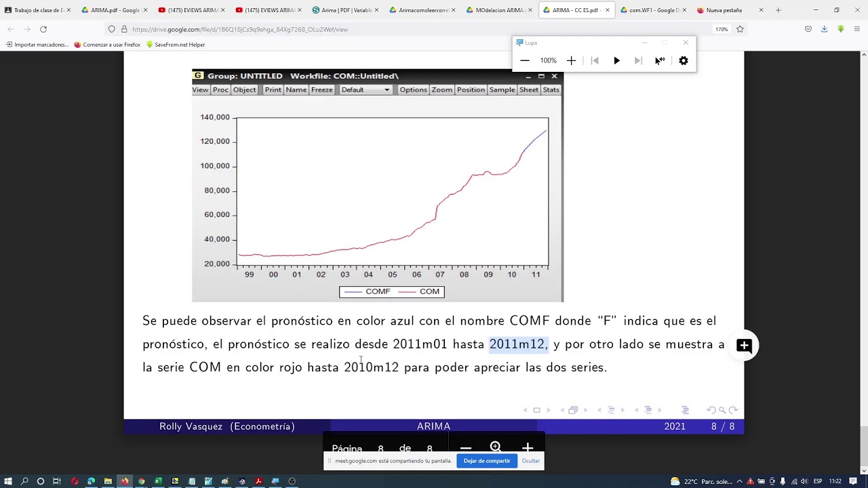
Task: Open File Explorer from the taskbar
Action: tap(108, 481)
